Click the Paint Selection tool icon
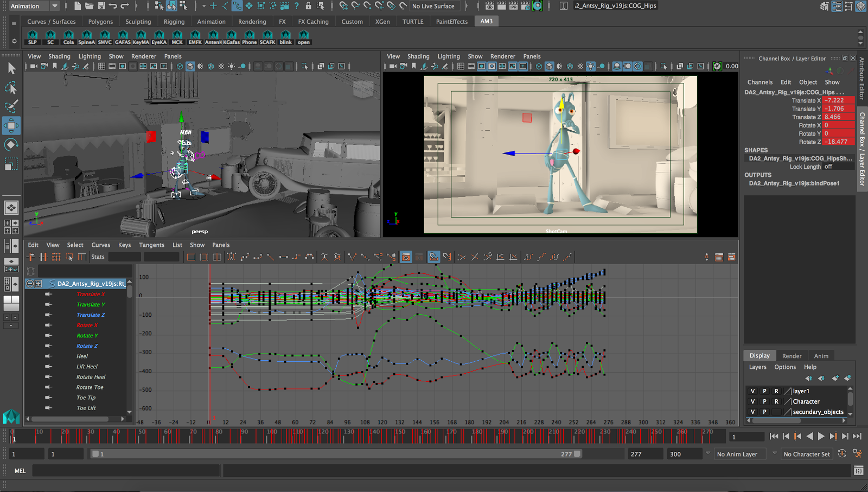This screenshot has width=868, height=492. 11,106
